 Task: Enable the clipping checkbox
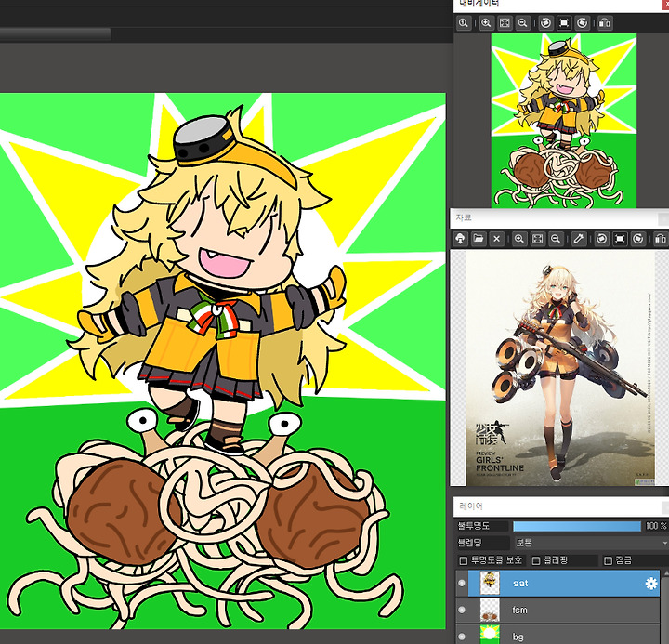(536, 560)
